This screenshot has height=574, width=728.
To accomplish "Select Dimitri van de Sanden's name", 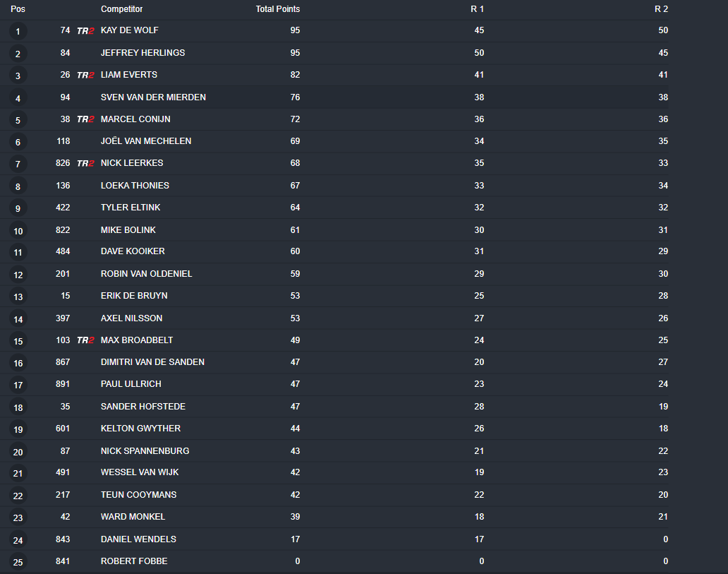I will click(152, 362).
